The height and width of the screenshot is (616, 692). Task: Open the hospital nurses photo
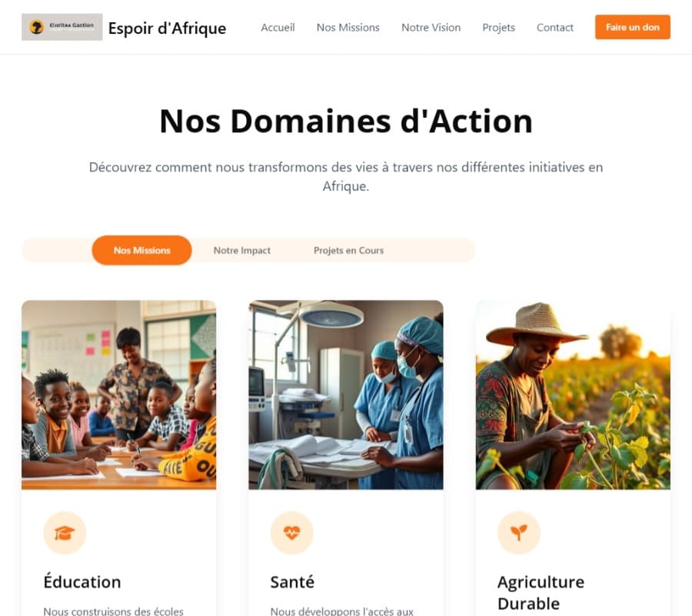pyautogui.click(x=346, y=395)
